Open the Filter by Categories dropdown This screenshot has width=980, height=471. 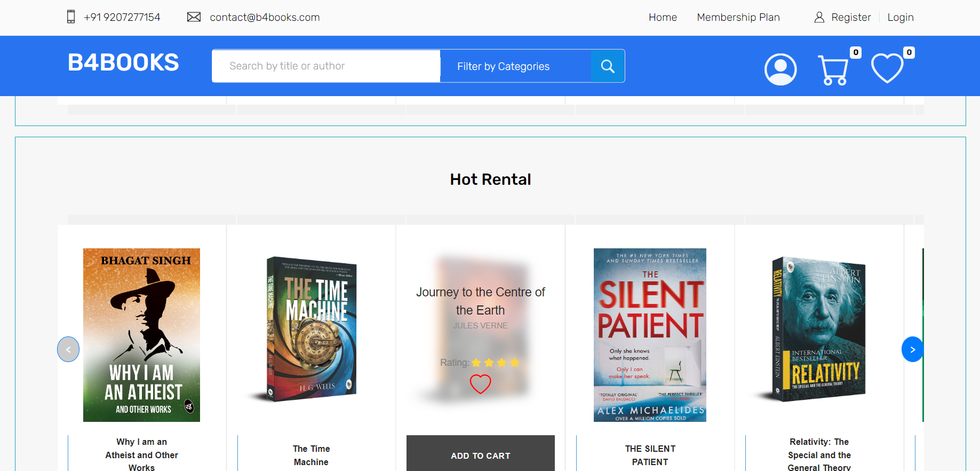515,66
